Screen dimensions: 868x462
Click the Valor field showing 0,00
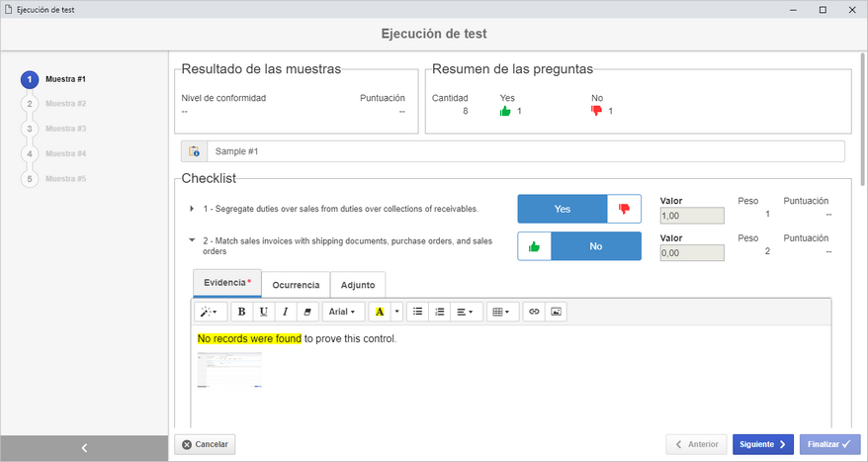pos(692,253)
